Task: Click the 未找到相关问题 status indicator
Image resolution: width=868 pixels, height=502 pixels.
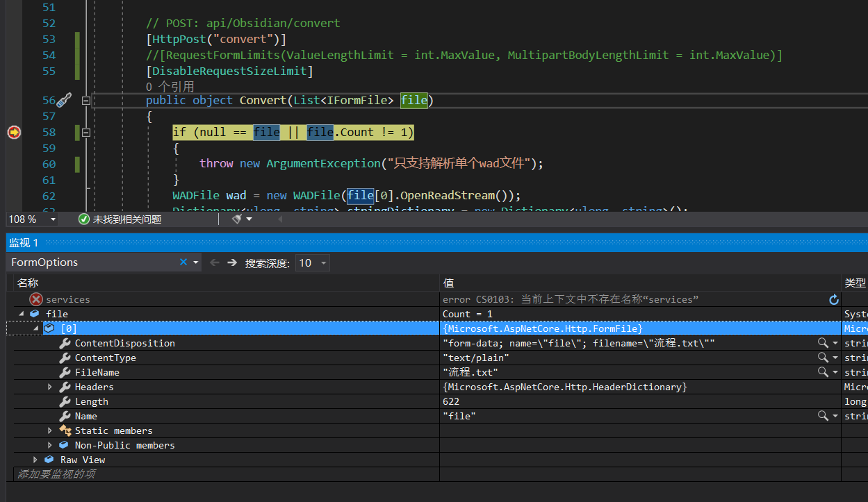Action: tap(120, 219)
